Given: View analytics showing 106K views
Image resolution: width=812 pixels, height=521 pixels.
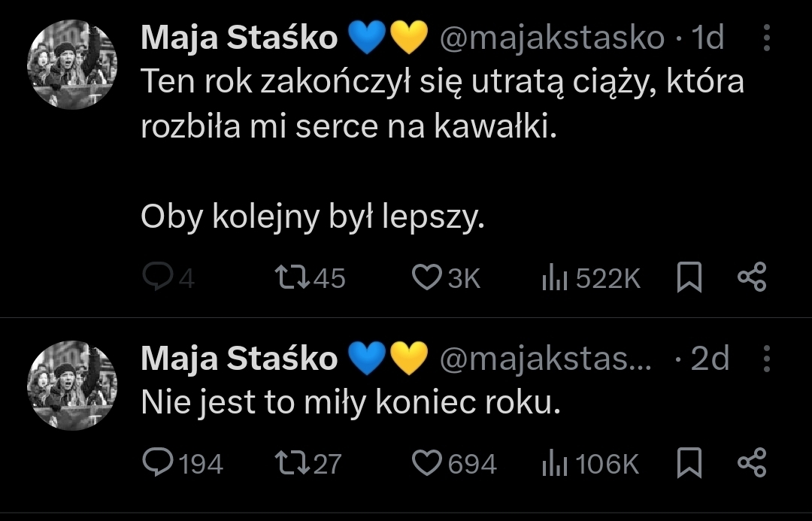Looking at the screenshot, I should [553, 463].
